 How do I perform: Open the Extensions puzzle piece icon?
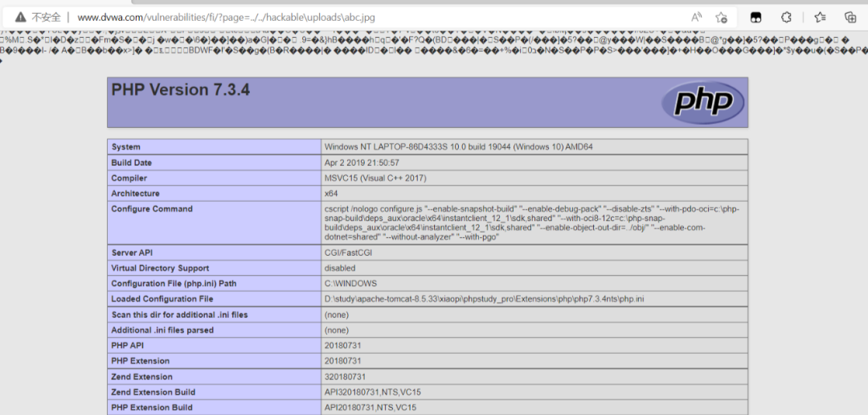(x=786, y=17)
